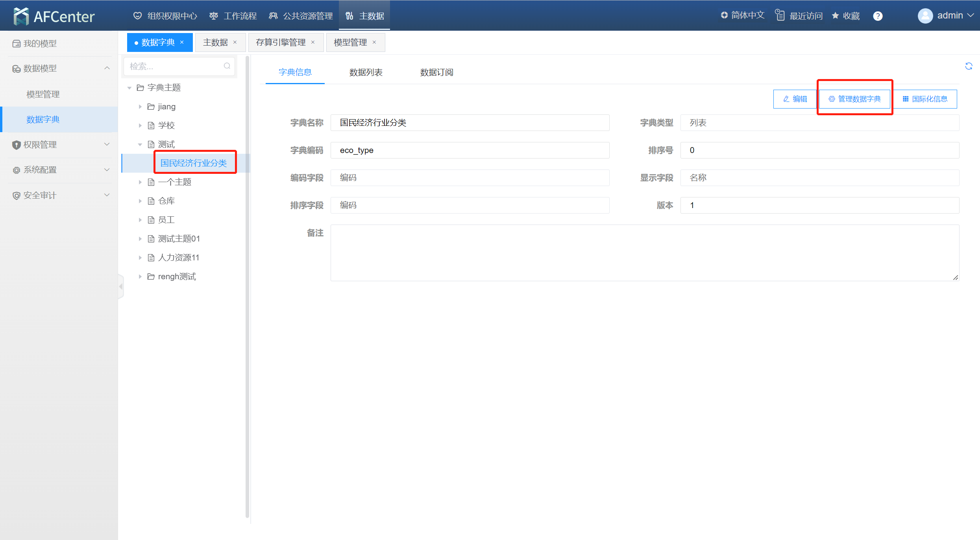Viewport: 980px width, 540px height.
Task: Open the help question mark icon
Action: 877,16
